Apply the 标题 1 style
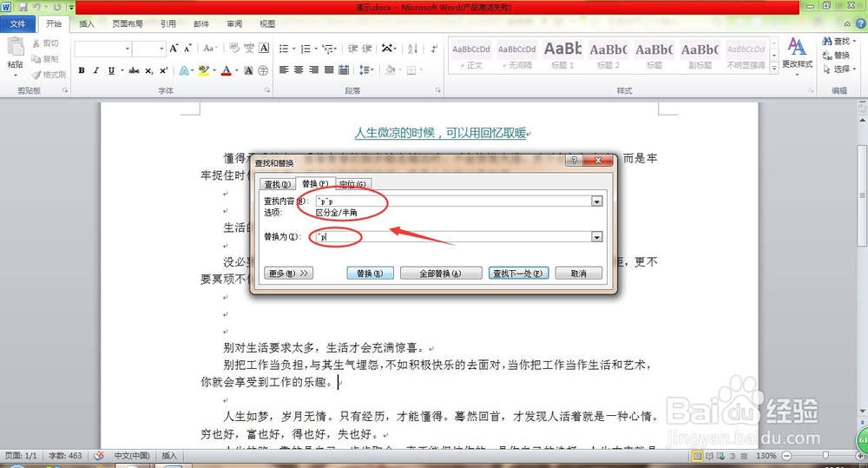 coord(562,55)
